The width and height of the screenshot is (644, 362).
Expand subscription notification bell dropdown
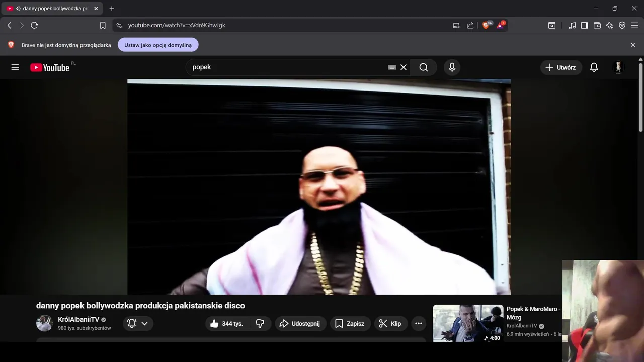[x=138, y=323]
